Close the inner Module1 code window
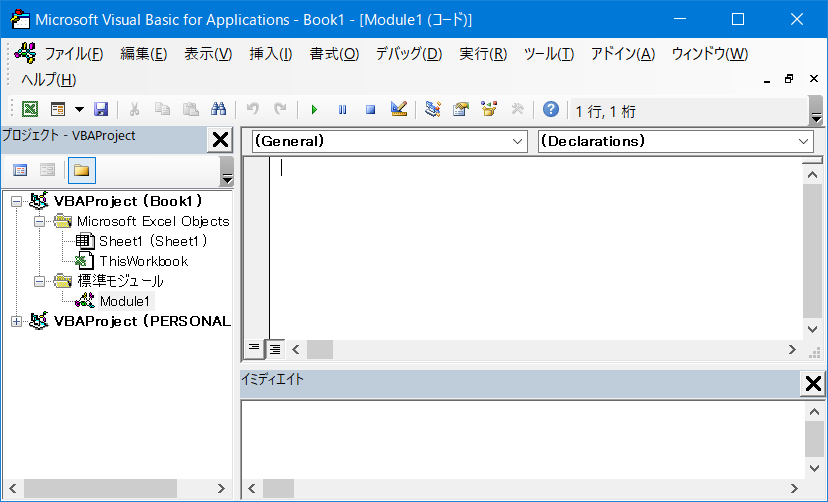828x502 pixels. pyautogui.click(x=814, y=79)
